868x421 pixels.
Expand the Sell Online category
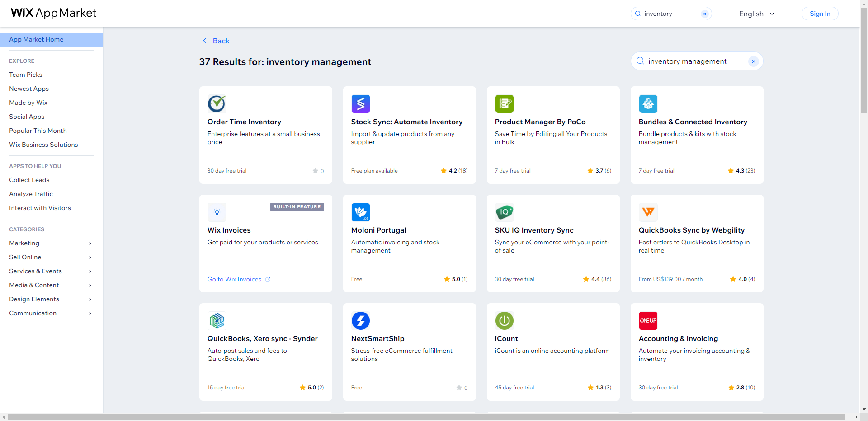90,257
